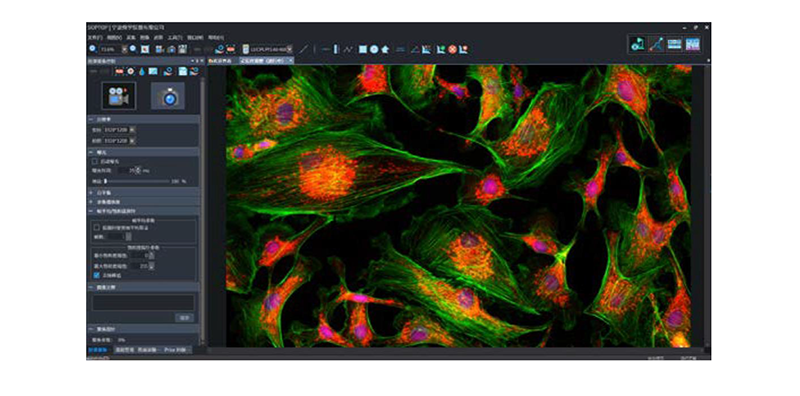The width and height of the screenshot is (800, 396).
Task: Click the gain slider handle
Action: point(106,181)
